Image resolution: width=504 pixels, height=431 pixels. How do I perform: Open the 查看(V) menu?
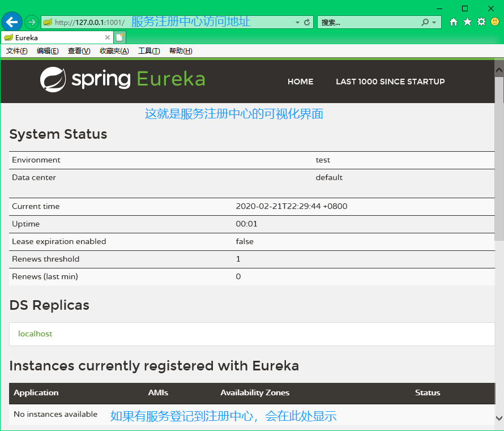(x=79, y=51)
